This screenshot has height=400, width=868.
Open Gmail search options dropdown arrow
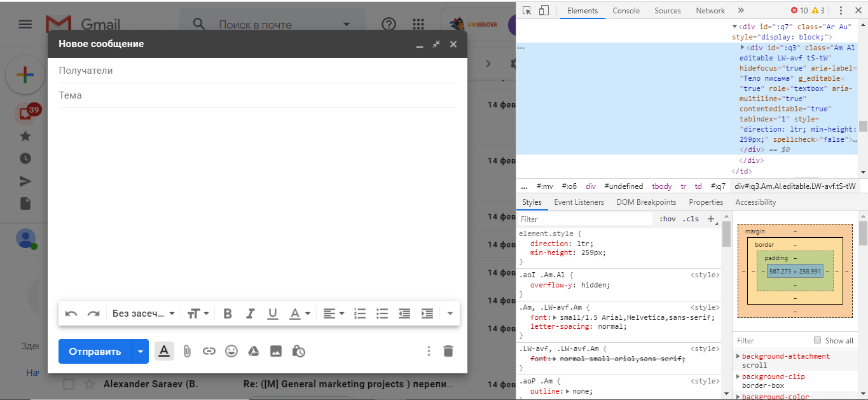[x=346, y=24]
